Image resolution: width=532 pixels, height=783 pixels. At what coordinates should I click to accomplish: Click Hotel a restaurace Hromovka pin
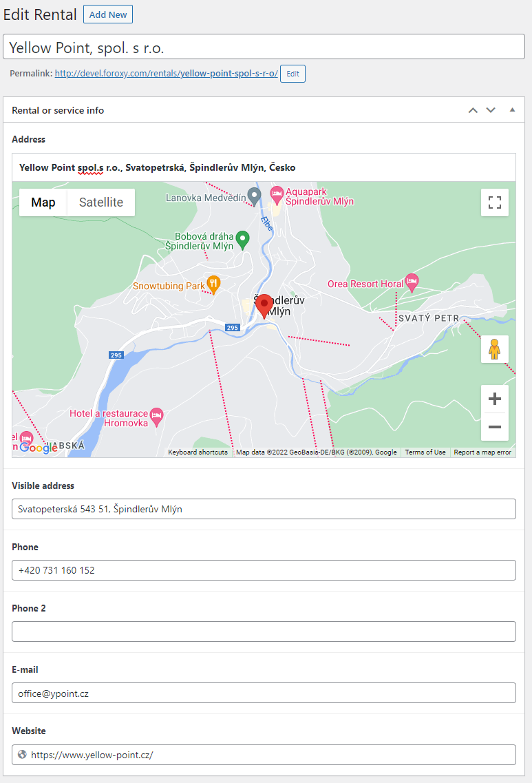[157, 417]
